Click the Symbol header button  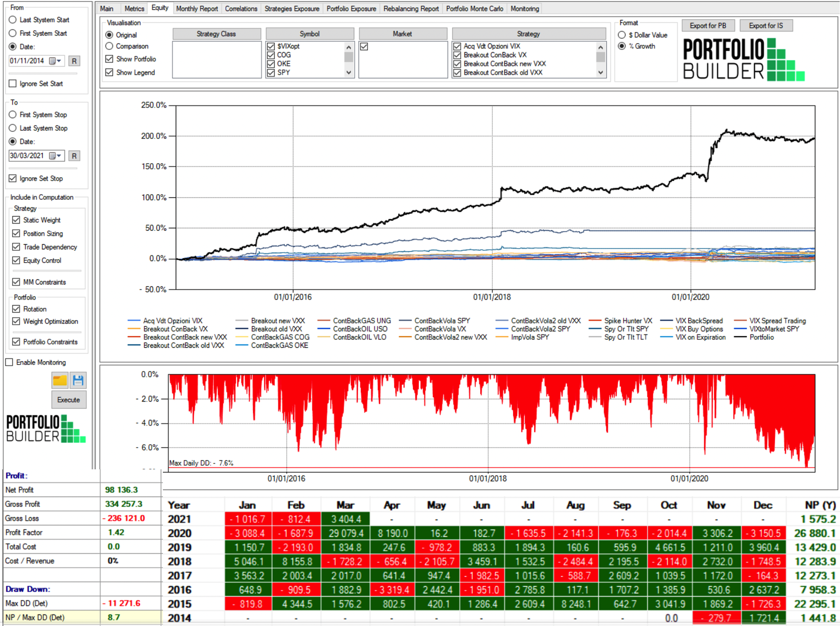point(310,34)
